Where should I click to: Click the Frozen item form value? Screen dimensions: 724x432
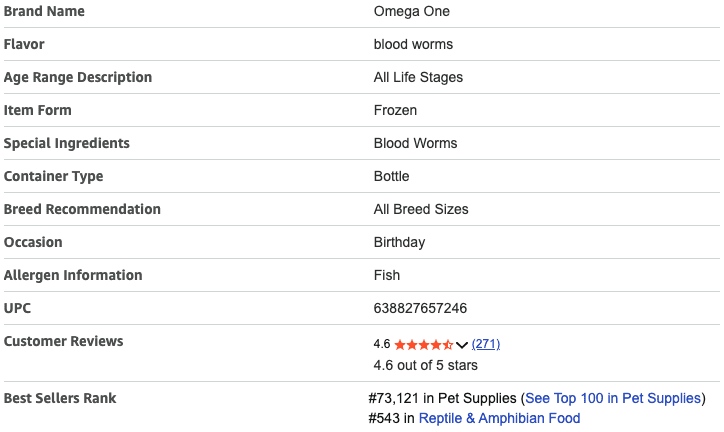click(395, 110)
